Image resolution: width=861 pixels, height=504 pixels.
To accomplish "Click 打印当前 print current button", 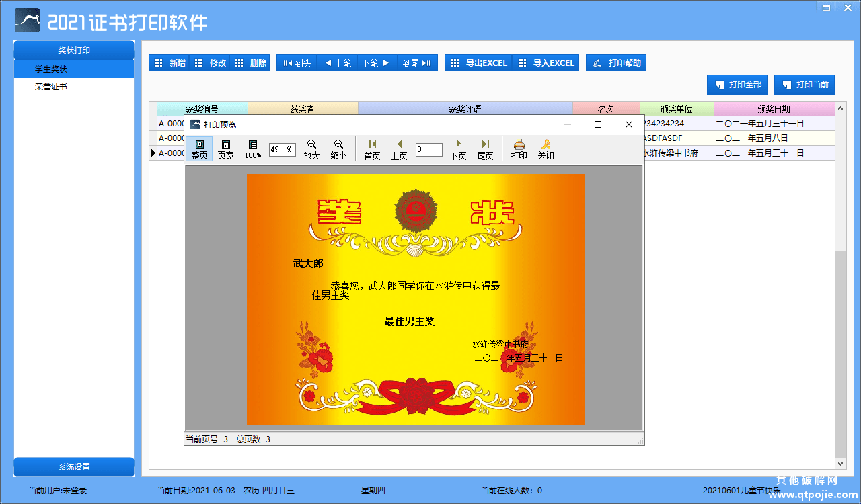I will click(804, 85).
